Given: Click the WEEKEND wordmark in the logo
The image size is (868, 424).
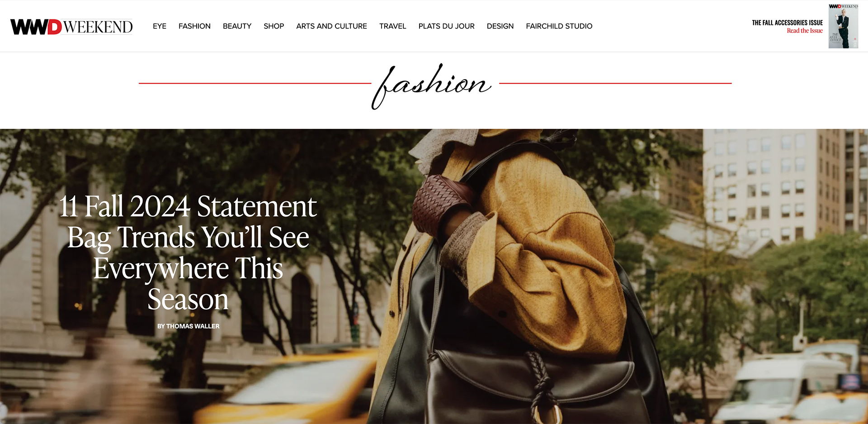Looking at the screenshot, I should tap(98, 27).
